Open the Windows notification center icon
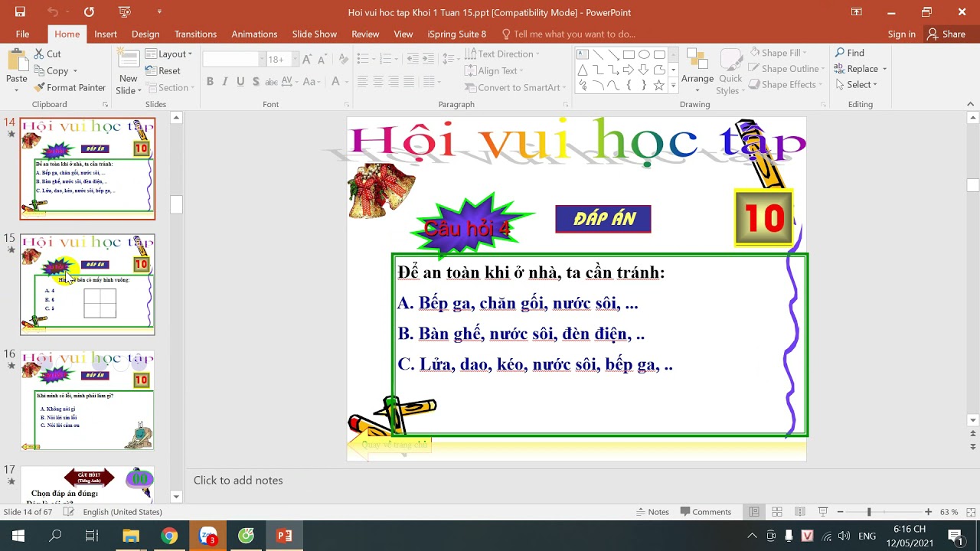 955,536
